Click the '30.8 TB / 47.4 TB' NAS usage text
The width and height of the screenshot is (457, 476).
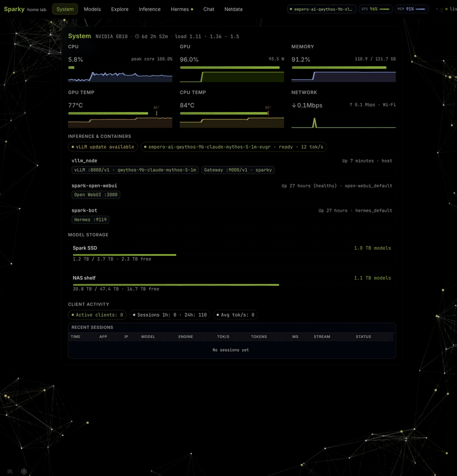[116, 289]
